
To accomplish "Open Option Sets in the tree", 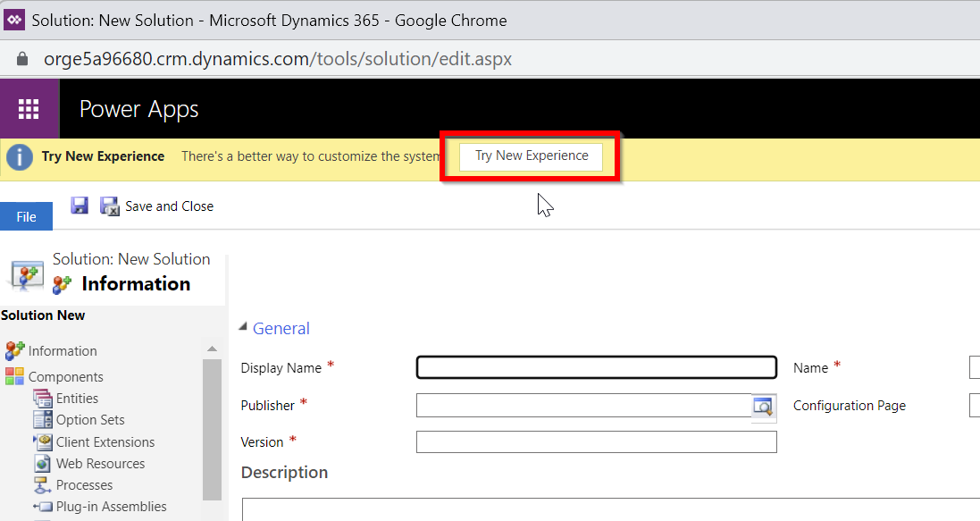I will [90, 420].
